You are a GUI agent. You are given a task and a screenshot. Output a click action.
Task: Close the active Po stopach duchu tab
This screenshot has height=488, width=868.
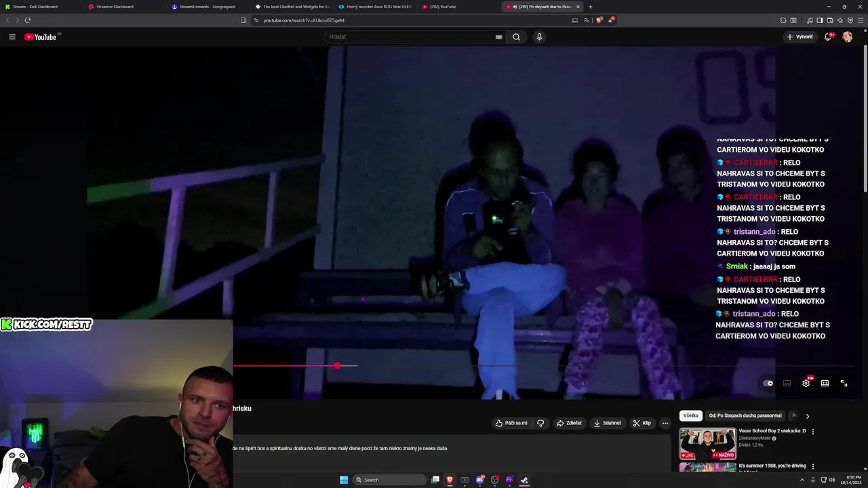pos(578,7)
